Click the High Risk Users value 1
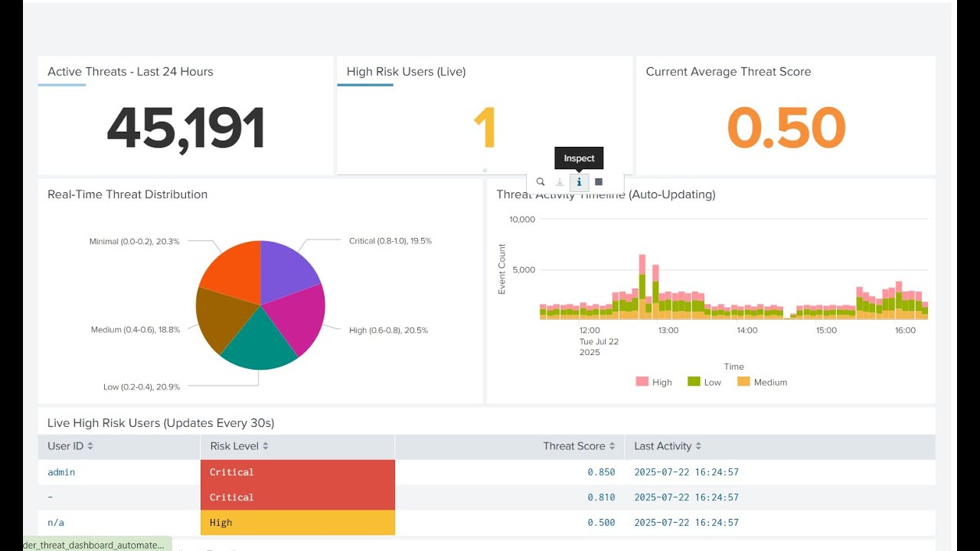The image size is (980, 551). [485, 128]
